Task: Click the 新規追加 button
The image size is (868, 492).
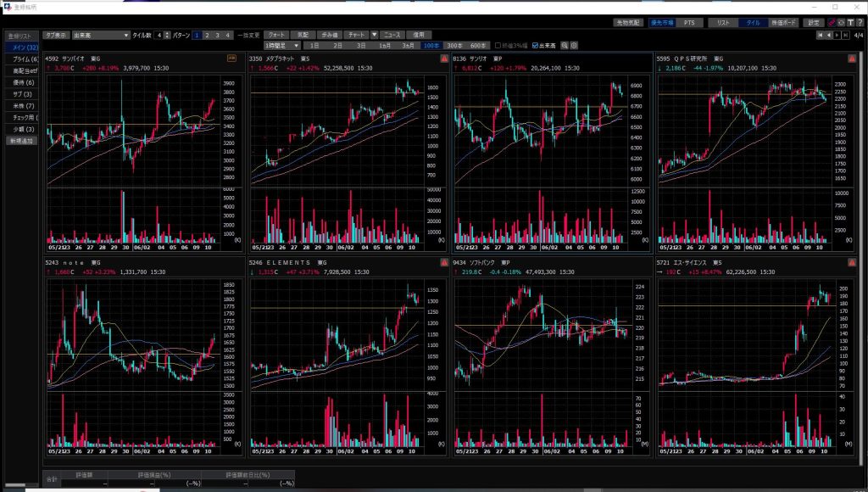Action: pyautogui.click(x=22, y=140)
